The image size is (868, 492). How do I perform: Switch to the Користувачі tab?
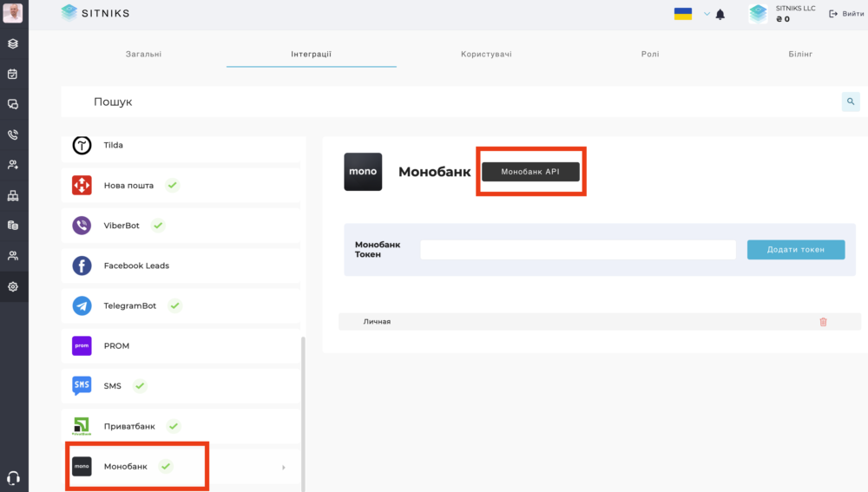[486, 55]
